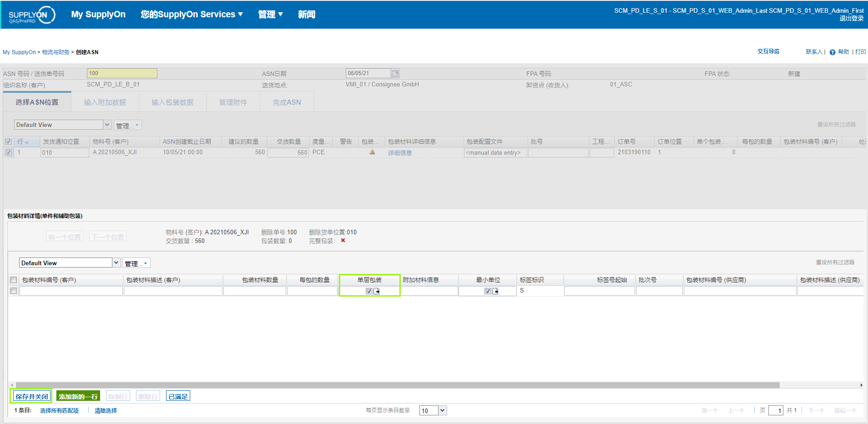Click the 添加新的一行 button
The width and height of the screenshot is (868, 424).
[78, 396]
